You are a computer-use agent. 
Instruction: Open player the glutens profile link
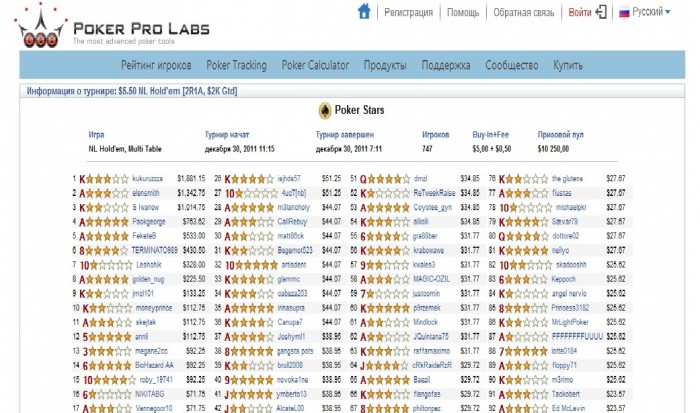coord(567,179)
